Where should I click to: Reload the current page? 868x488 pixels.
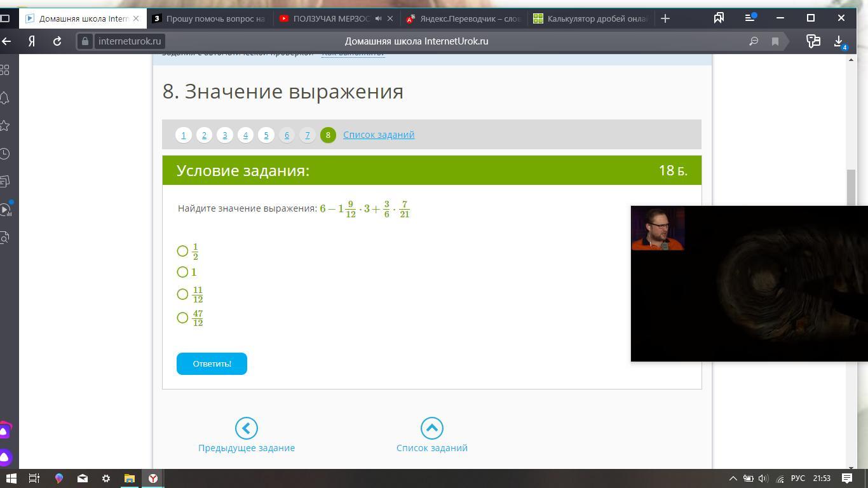(x=57, y=41)
